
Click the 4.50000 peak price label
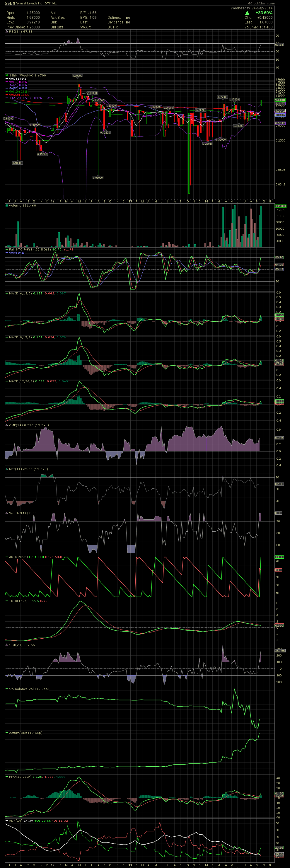[77, 76]
